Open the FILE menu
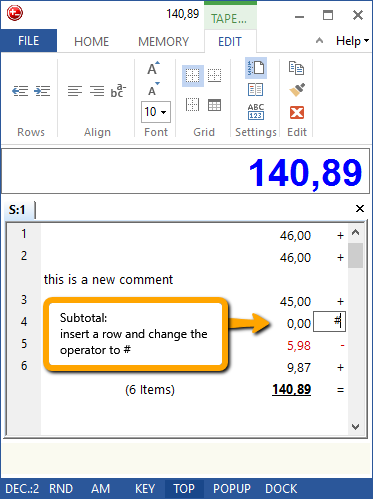 tap(29, 41)
